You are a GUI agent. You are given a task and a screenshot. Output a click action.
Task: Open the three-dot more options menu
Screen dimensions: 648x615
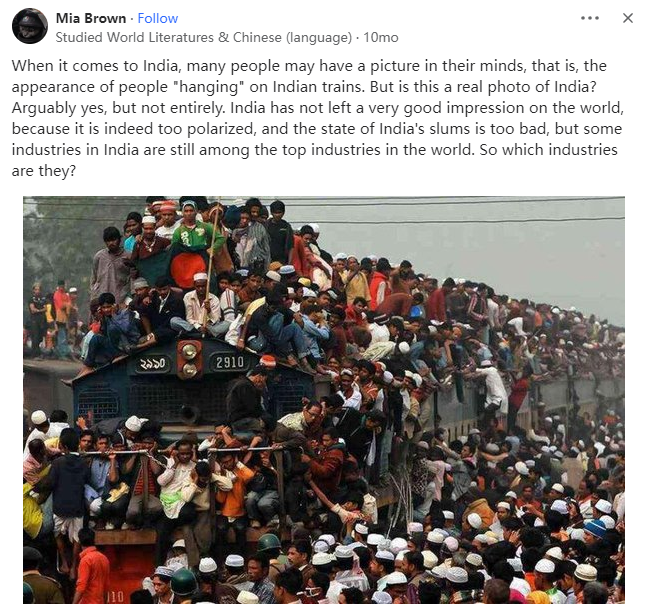click(590, 18)
